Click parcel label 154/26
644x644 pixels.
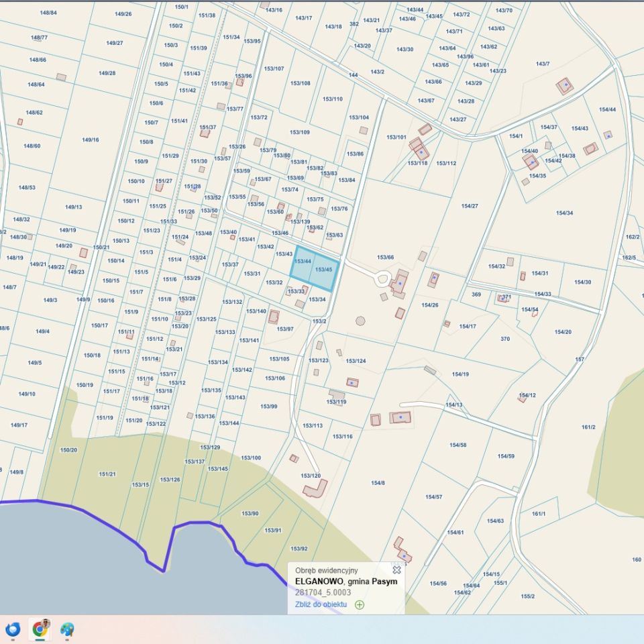[429, 305]
